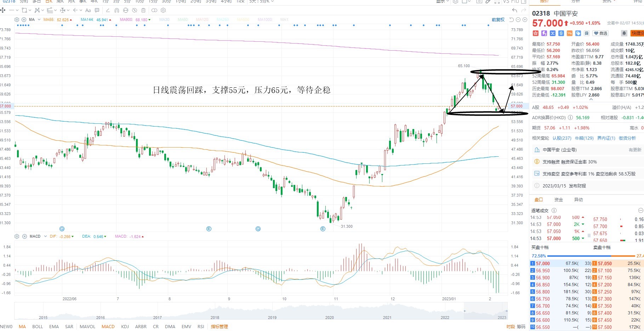This screenshot has height=331, width=644.
Task: Open the text annotation tool
Action: (x=88, y=10)
